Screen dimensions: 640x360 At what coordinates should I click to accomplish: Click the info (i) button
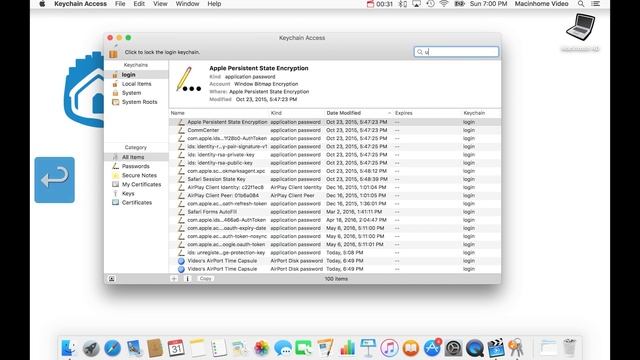click(x=187, y=279)
